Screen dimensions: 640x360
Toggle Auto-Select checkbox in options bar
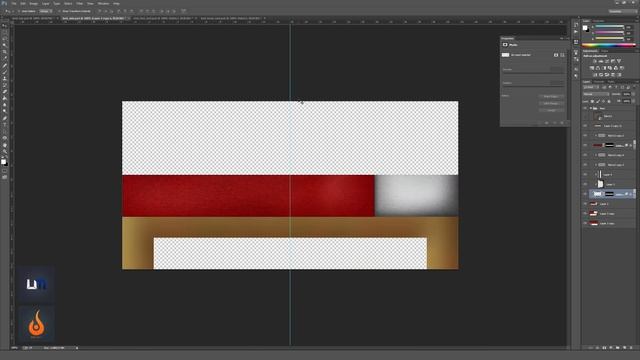19,11
